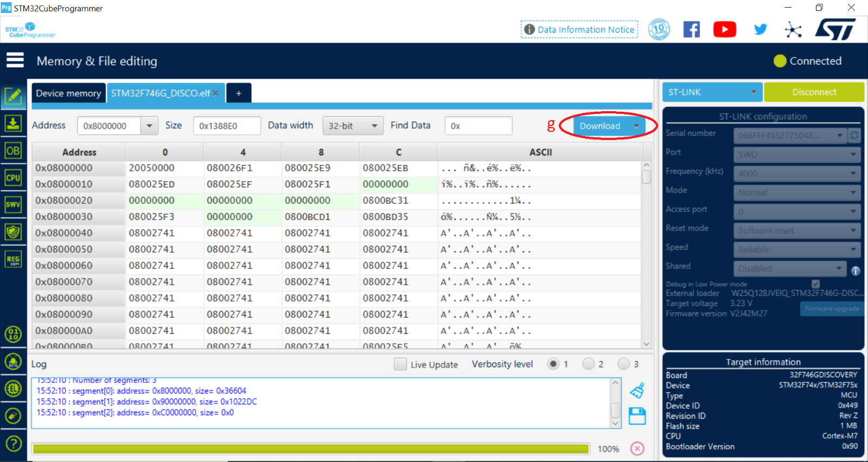
Task: Open the REG registers panel icon
Action: tap(13, 259)
